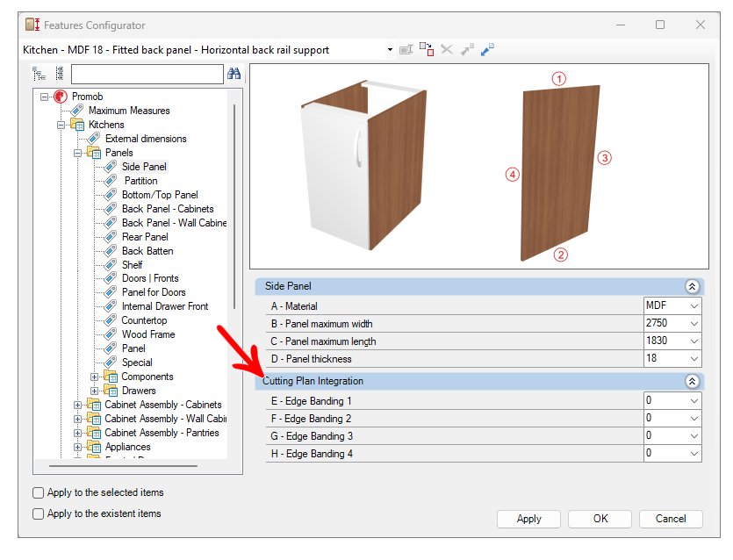Select Bottom/Top Panel in the tree
Image resolution: width=733 pixels, height=560 pixels.
[x=160, y=195]
